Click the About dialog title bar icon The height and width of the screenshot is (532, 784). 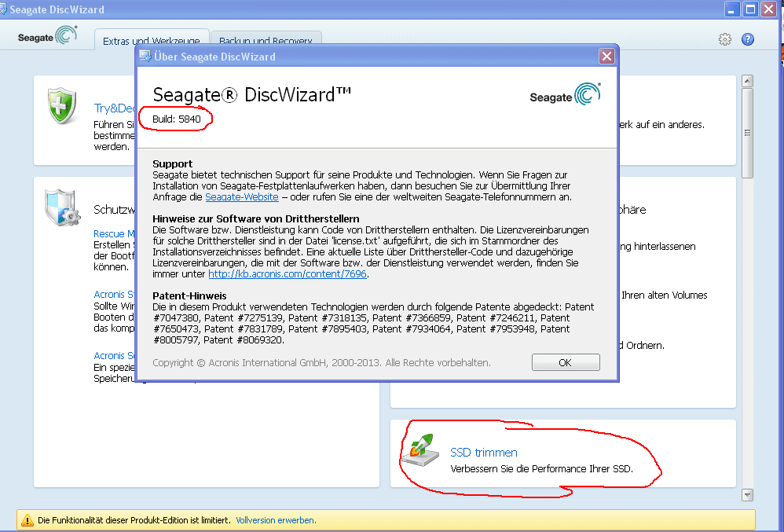[x=145, y=56]
